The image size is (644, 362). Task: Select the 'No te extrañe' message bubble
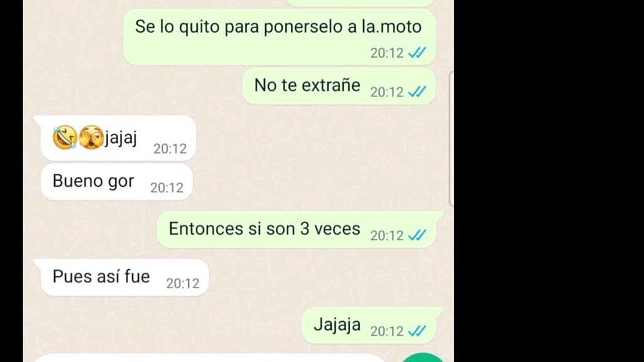tap(339, 86)
